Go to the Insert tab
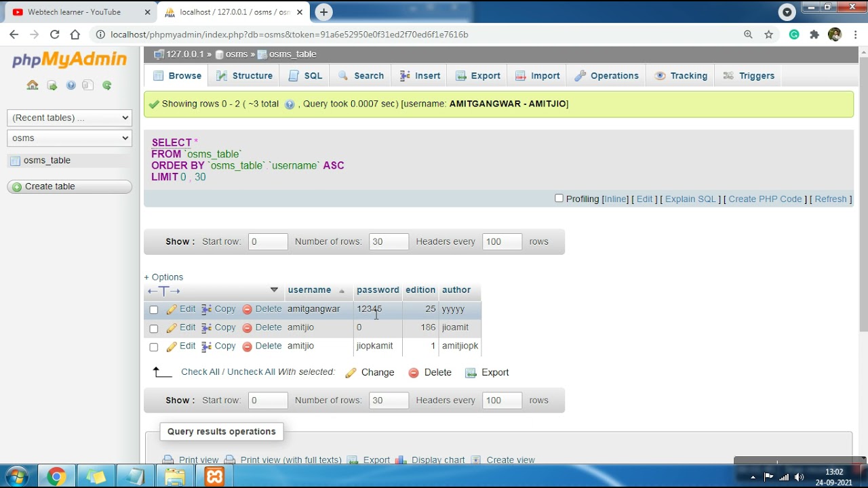Viewport: 868px width, 488px height. (420, 76)
